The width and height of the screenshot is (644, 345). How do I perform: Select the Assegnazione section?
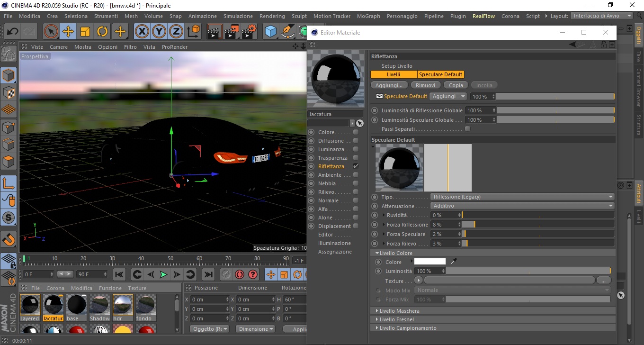(335, 252)
